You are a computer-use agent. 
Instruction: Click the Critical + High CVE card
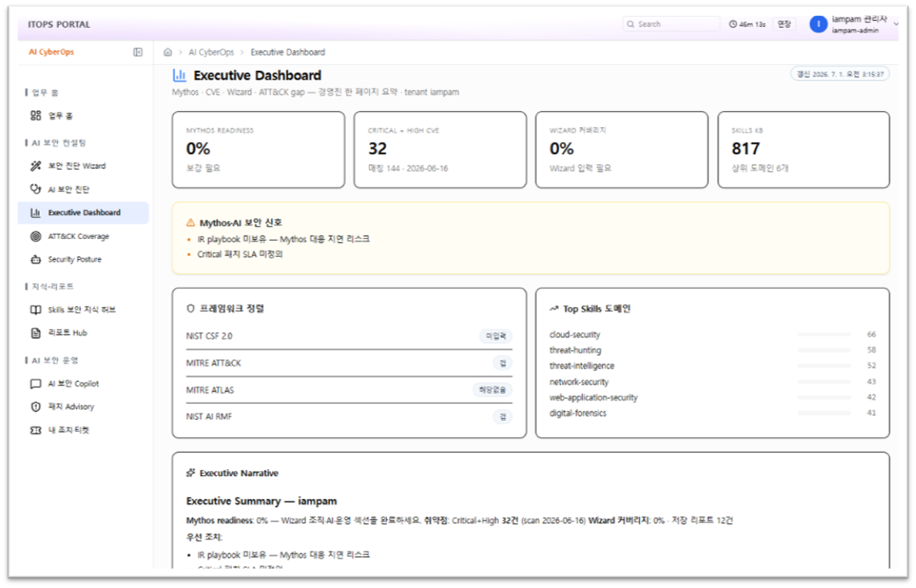point(440,150)
